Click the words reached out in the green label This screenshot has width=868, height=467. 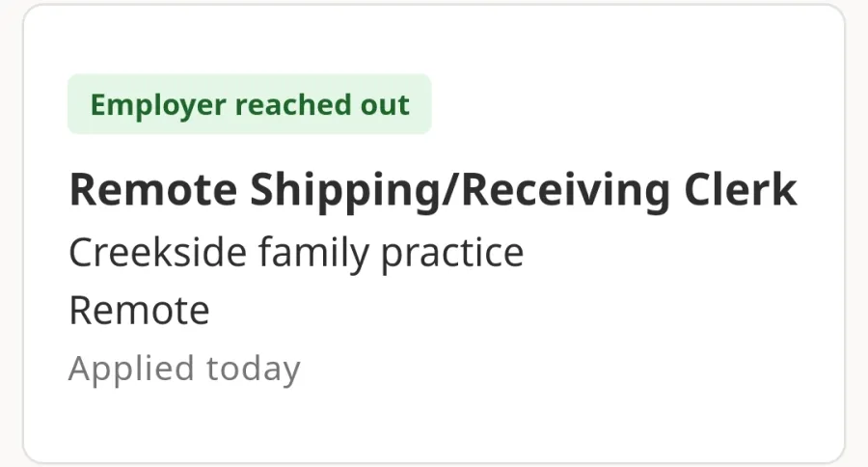point(323,104)
